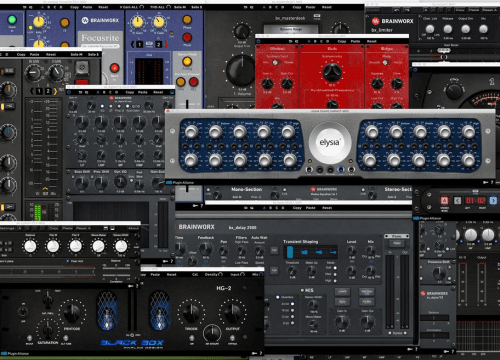Click the Air Amount knob on Black Box

pyautogui.click(x=212, y=332)
